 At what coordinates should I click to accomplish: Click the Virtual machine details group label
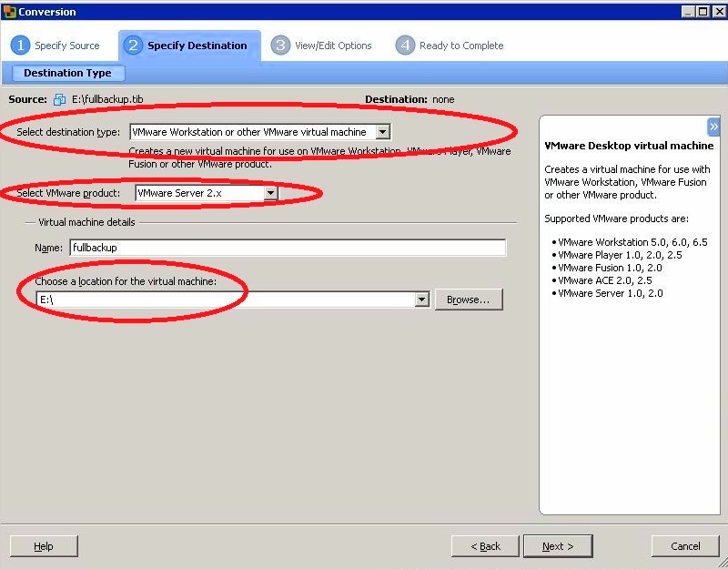click(86, 222)
